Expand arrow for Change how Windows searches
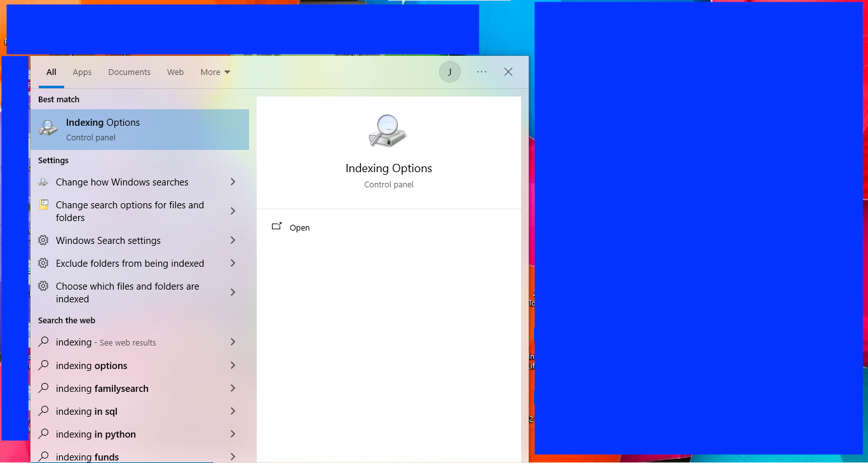The image size is (868, 463). [x=233, y=182]
